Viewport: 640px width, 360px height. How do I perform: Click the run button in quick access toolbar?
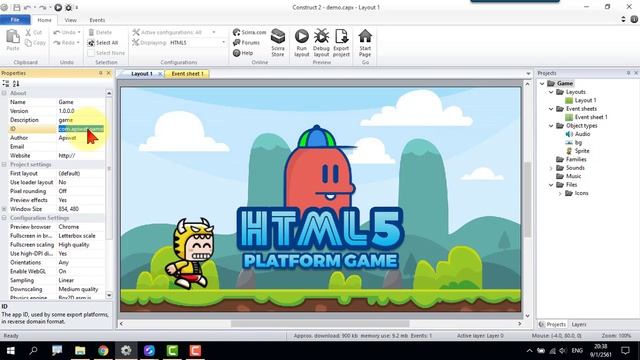pyautogui.click(x=58, y=7)
